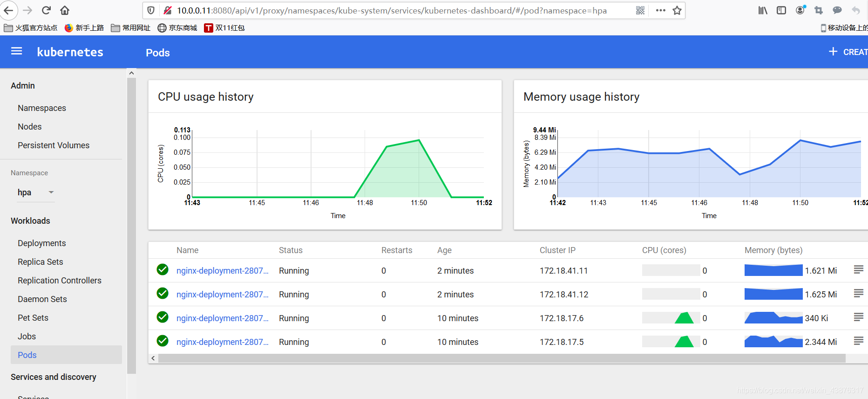Image resolution: width=868 pixels, height=399 pixels.
Task: Open the 京东商城 bookmark
Action: click(177, 28)
